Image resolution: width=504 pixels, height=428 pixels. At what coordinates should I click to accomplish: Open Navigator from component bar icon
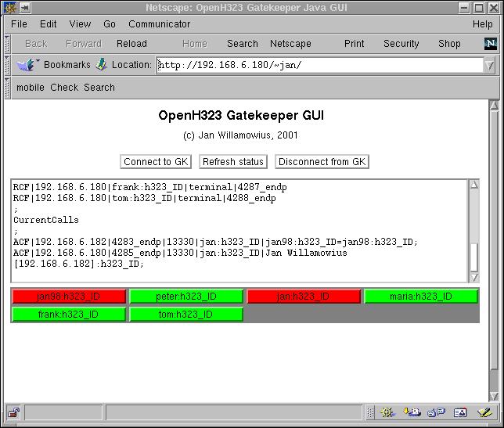click(x=387, y=412)
